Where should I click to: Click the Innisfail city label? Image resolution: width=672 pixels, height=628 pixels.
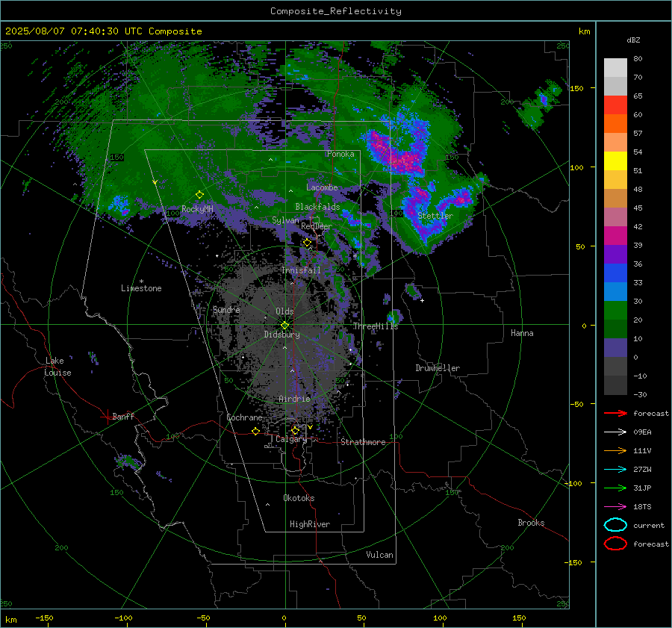301,270
